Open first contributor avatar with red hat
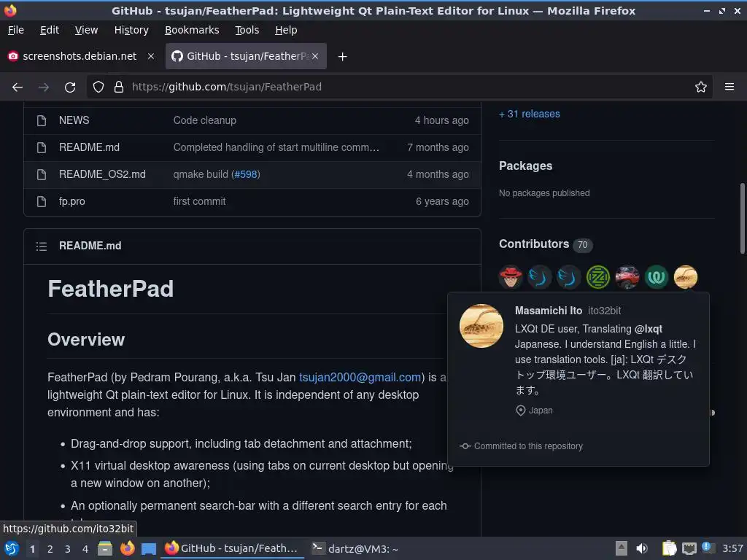 tap(510, 277)
